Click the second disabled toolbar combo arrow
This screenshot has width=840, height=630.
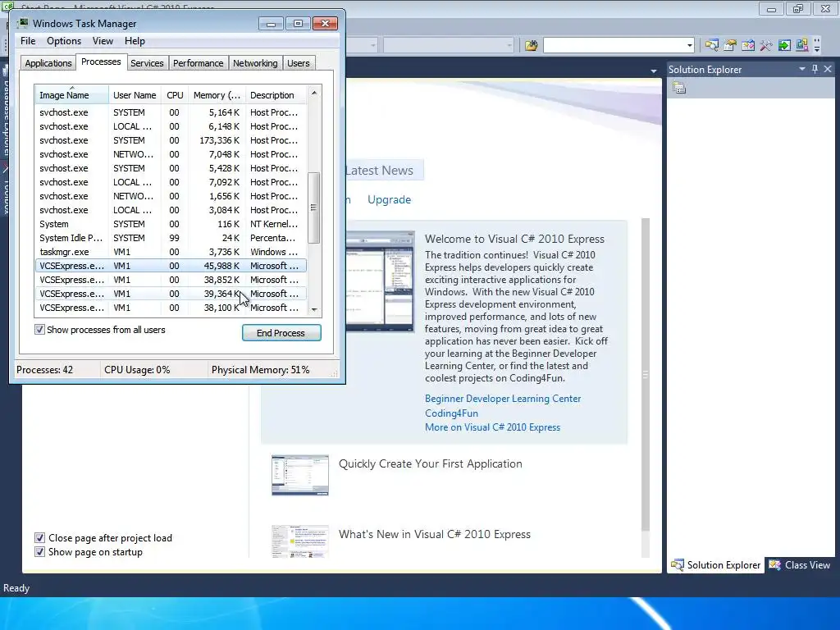pos(509,46)
